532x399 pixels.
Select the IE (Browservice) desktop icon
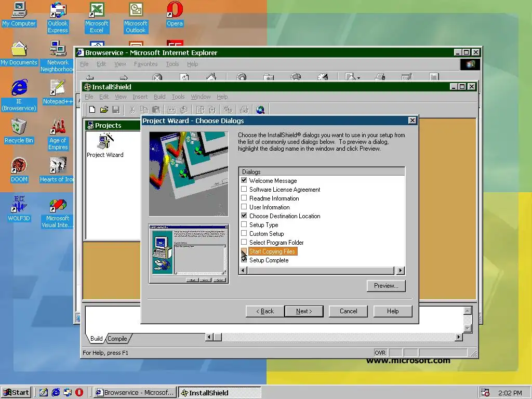[x=19, y=96]
